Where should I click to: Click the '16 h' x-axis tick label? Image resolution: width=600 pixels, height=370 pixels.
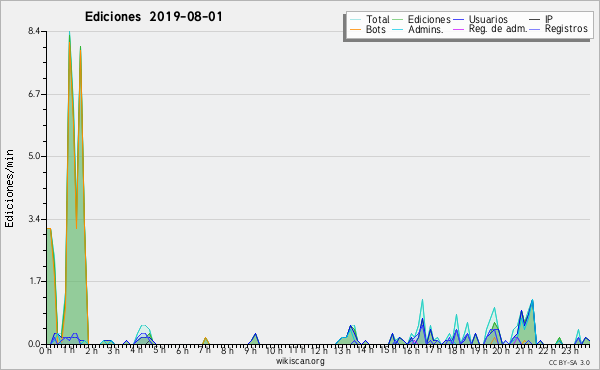click(x=411, y=350)
